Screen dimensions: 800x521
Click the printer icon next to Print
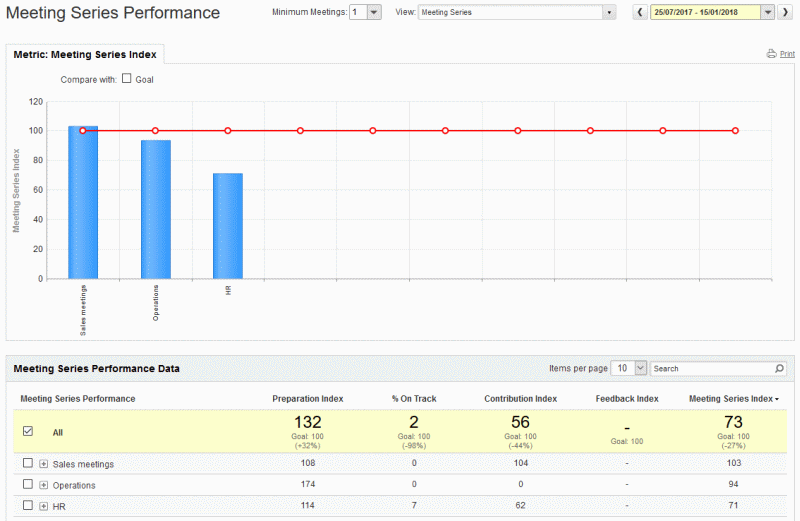(771, 54)
